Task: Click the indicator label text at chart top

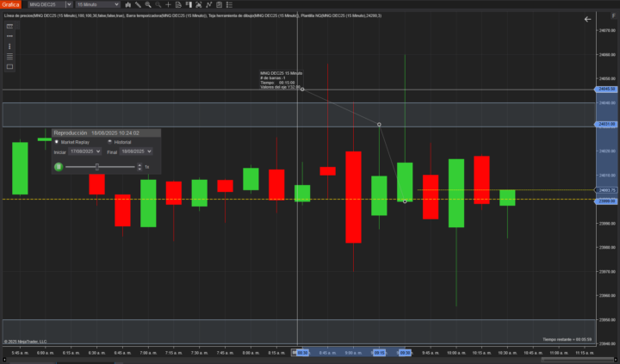Action: 193,15
